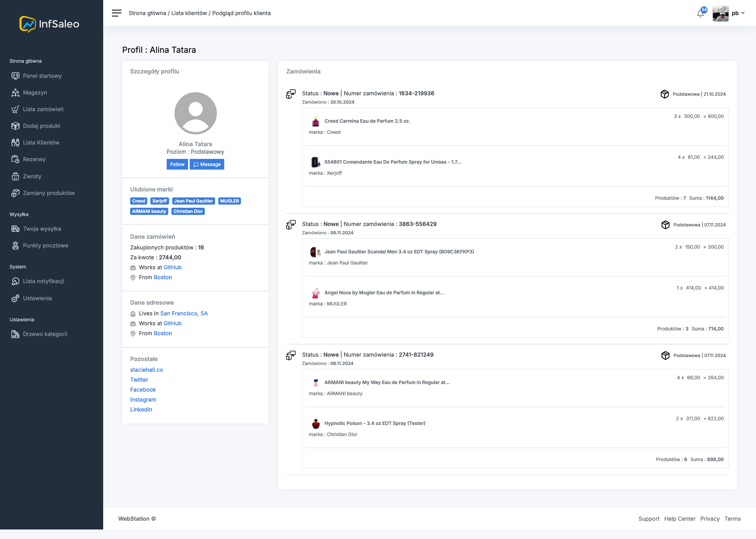Select the ARMANI beauty brand tag

pyautogui.click(x=149, y=211)
